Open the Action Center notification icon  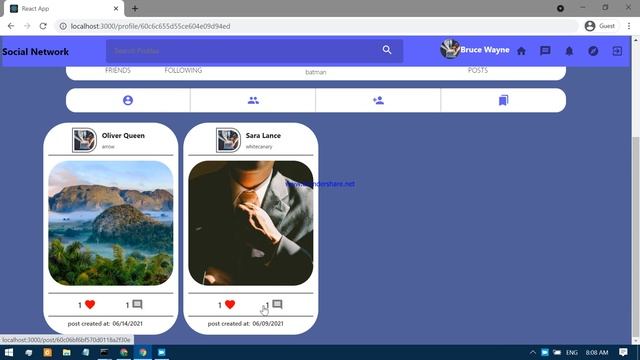point(623,352)
